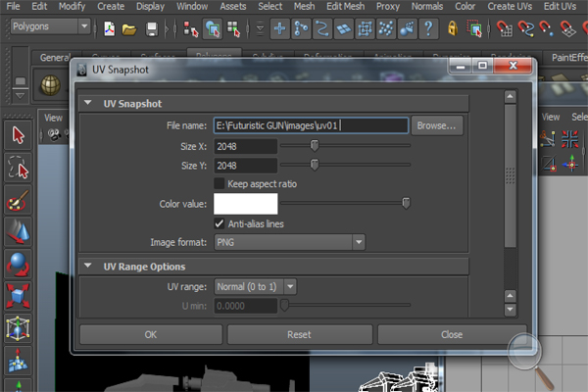Open the Select menu
588x392 pixels.
(x=270, y=7)
